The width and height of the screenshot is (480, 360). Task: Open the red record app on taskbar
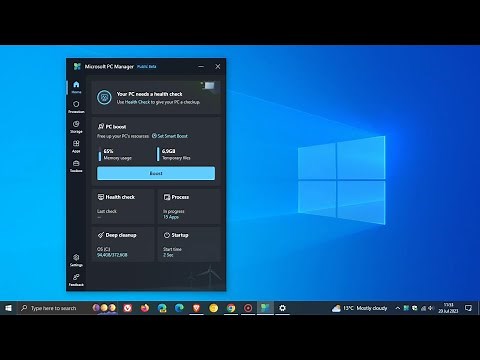click(x=248, y=308)
